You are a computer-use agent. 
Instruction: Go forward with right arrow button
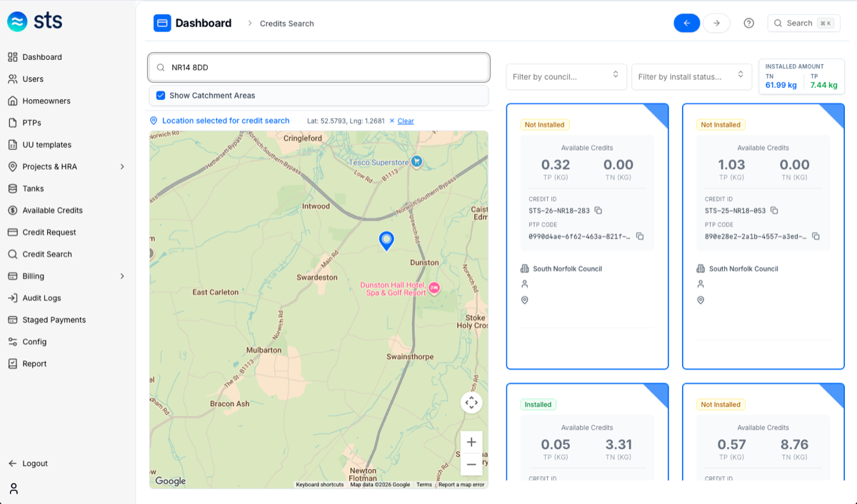tap(716, 23)
